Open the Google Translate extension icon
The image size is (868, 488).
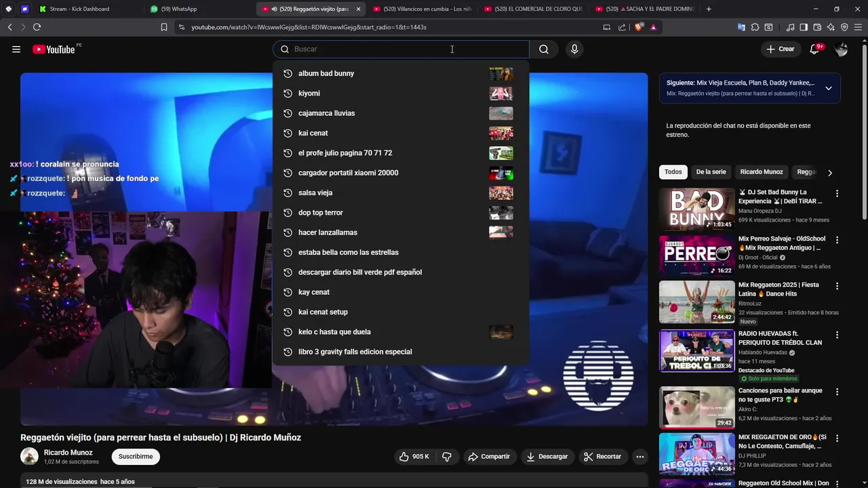[741, 27]
